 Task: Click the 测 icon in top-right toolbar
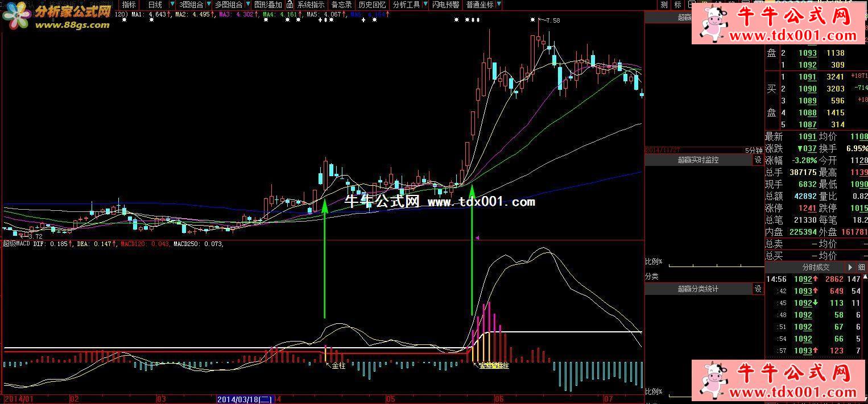(x=664, y=5)
